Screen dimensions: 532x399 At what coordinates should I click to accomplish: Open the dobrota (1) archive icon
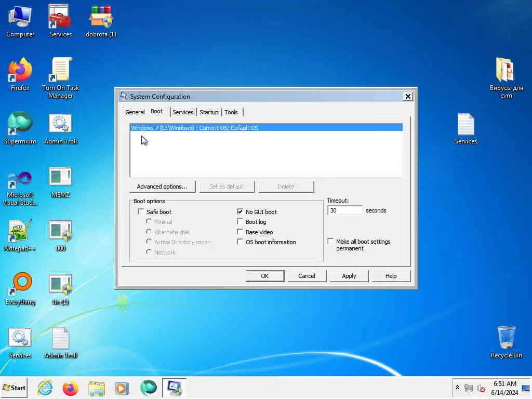(101, 21)
